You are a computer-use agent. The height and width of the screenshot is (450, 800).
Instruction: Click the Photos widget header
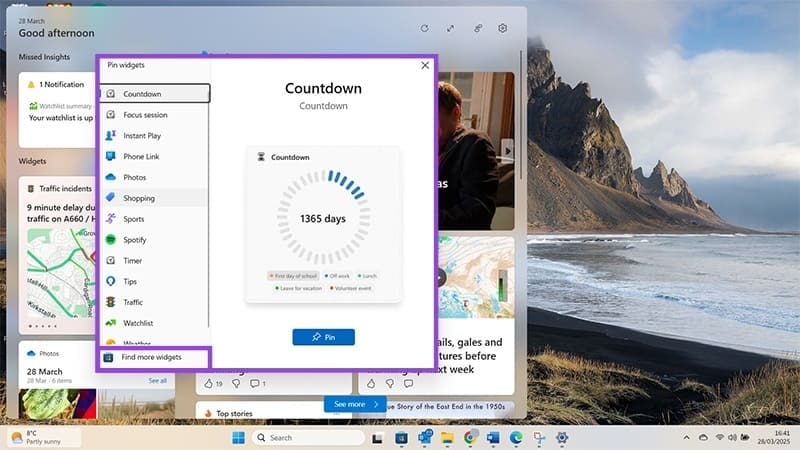click(44, 353)
